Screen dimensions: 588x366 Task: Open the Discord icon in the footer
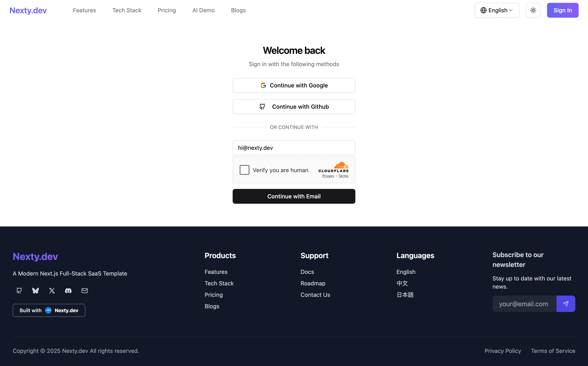click(68, 291)
